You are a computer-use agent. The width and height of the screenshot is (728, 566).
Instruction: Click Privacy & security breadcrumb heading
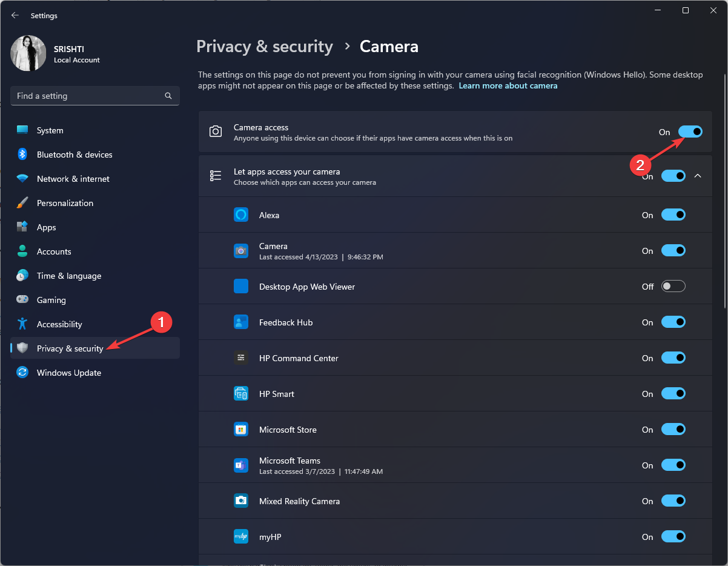point(265,47)
